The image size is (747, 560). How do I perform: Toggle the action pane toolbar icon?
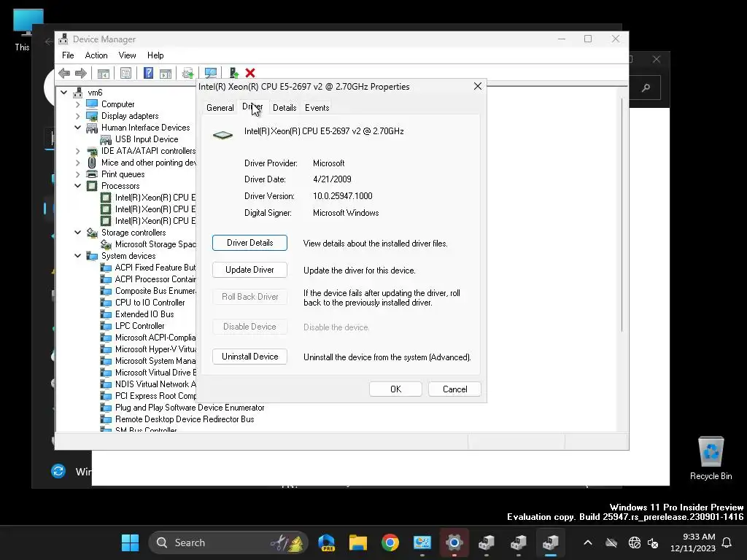166,74
